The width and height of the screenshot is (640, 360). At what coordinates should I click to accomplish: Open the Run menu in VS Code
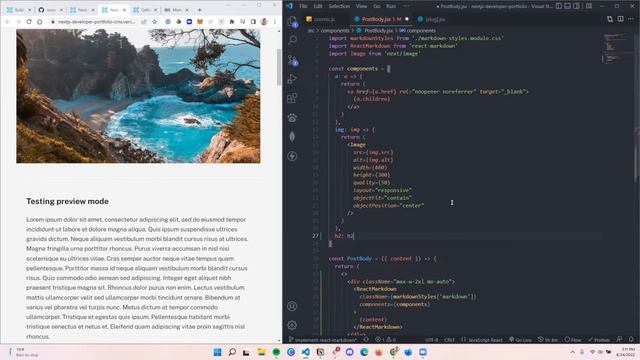(x=391, y=6)
